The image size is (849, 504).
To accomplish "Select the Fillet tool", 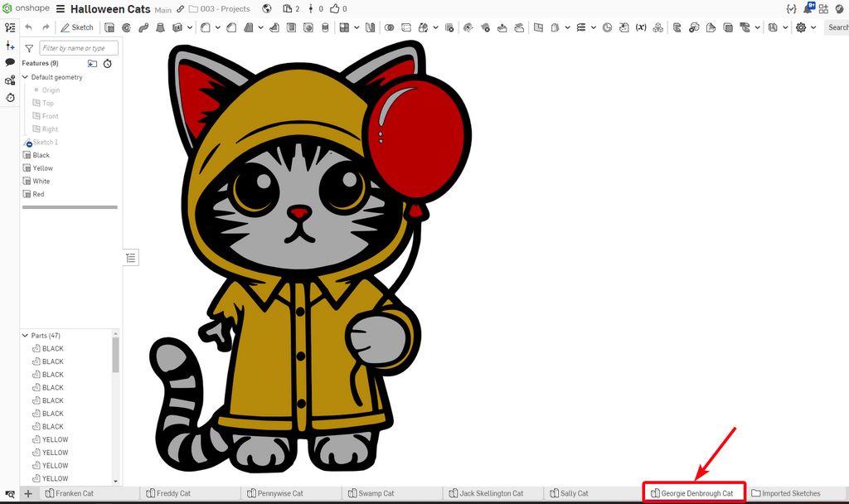I will (206, 27).
